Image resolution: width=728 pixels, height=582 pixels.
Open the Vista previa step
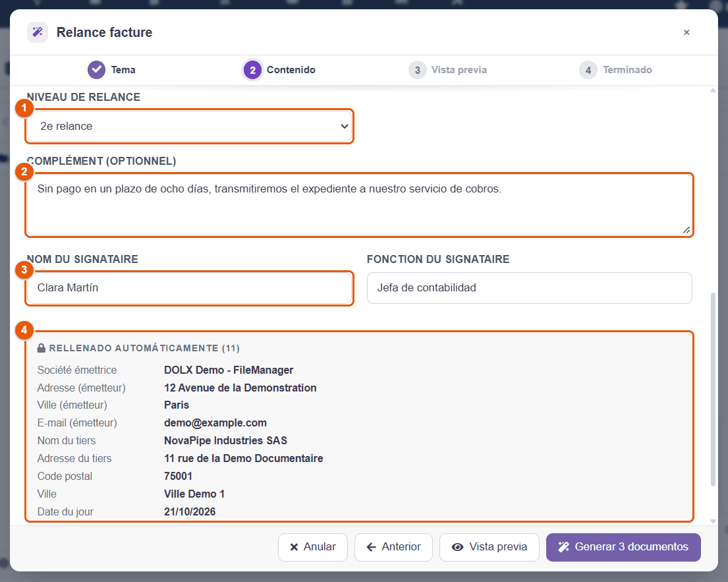pyautogui.click(x=448, y=70)
